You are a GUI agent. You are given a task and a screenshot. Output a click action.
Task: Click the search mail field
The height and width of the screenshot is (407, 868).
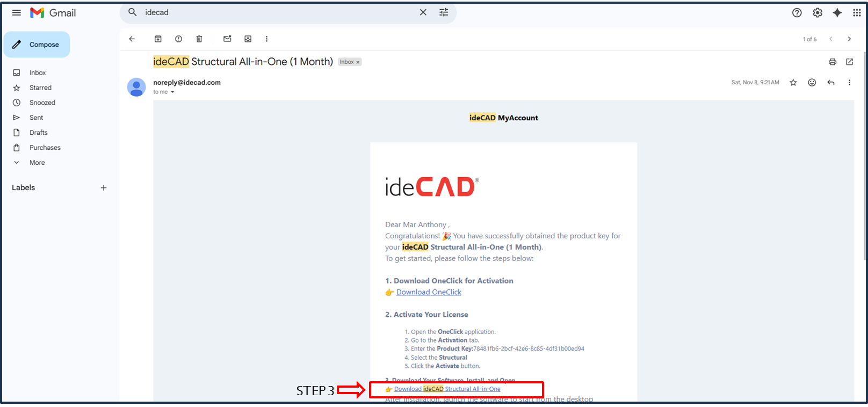(279, 12)
